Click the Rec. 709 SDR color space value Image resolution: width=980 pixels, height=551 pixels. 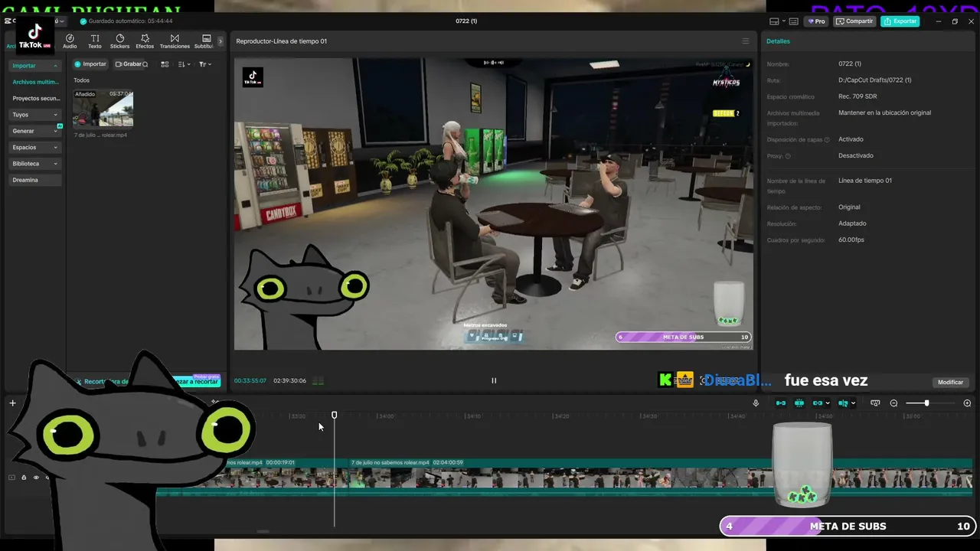(x=857, y=96)
